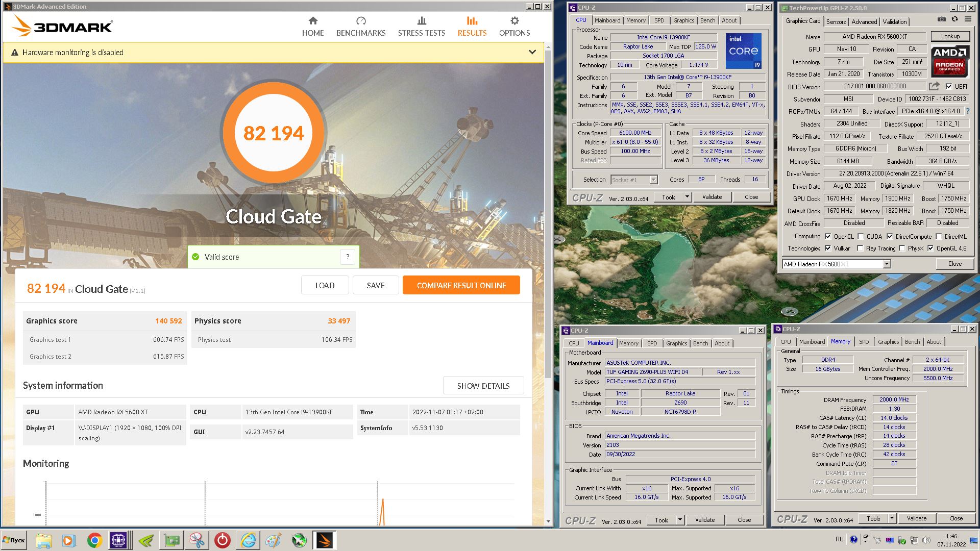Open 3DMark HOME via the house icon
This screenshot has width=980, height=551.
313,21
